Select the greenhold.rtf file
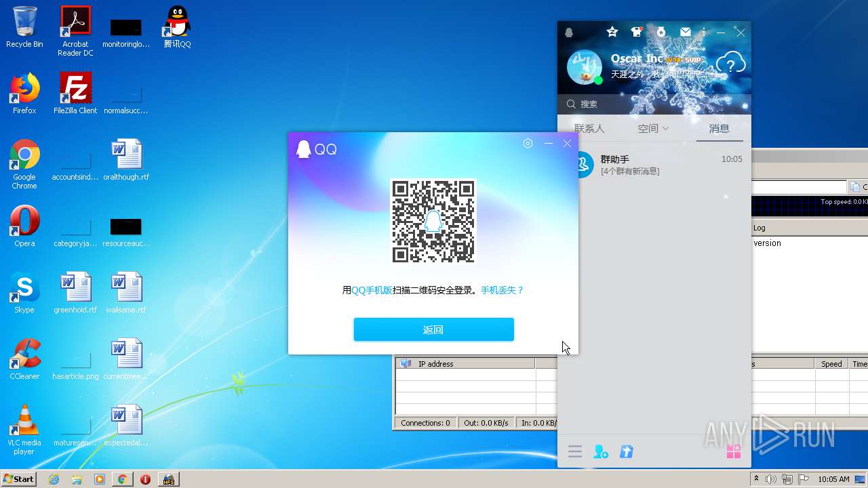868x488 pixels. (75, 293)
